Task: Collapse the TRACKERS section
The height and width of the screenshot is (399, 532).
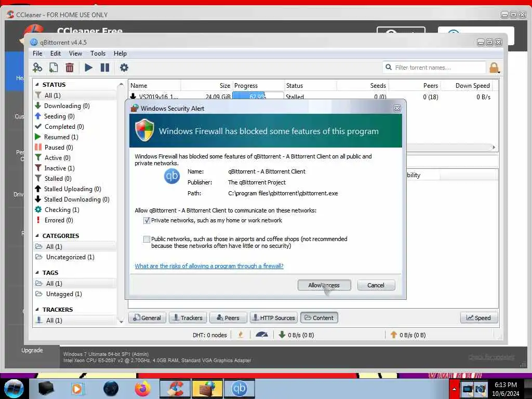Action: [x=37, y=310]
